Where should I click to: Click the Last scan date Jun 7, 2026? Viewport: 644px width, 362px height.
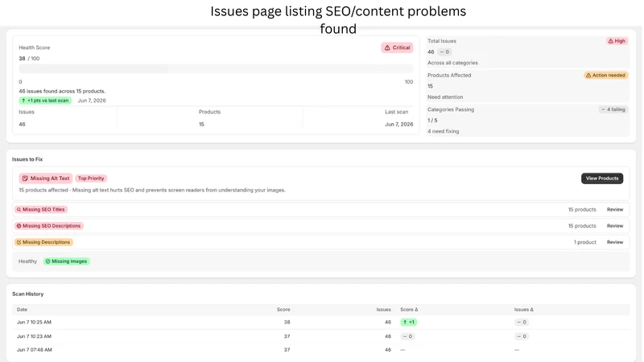click(398, 125)
